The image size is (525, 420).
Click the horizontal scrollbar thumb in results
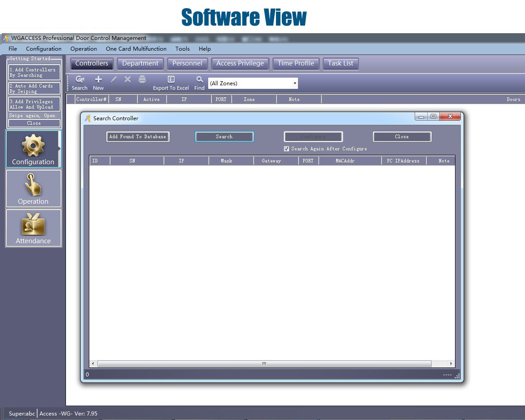tap(264, 363)
